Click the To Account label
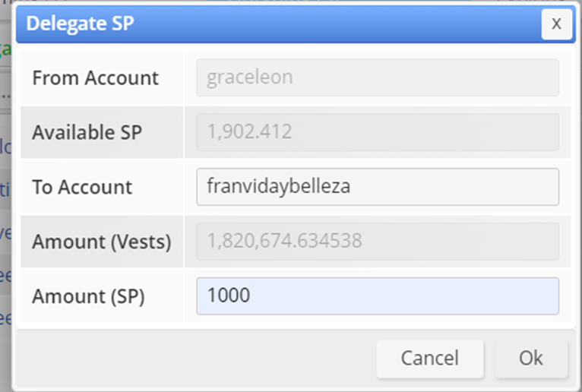The width and height of the screenshot is (582, 392). tap(82, 187)
